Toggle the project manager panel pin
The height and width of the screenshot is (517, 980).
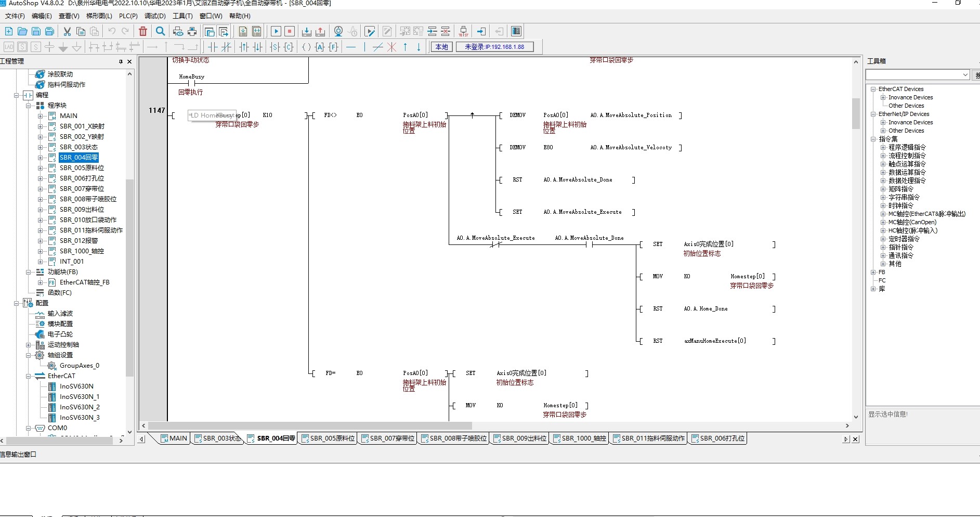coord(121,61)
